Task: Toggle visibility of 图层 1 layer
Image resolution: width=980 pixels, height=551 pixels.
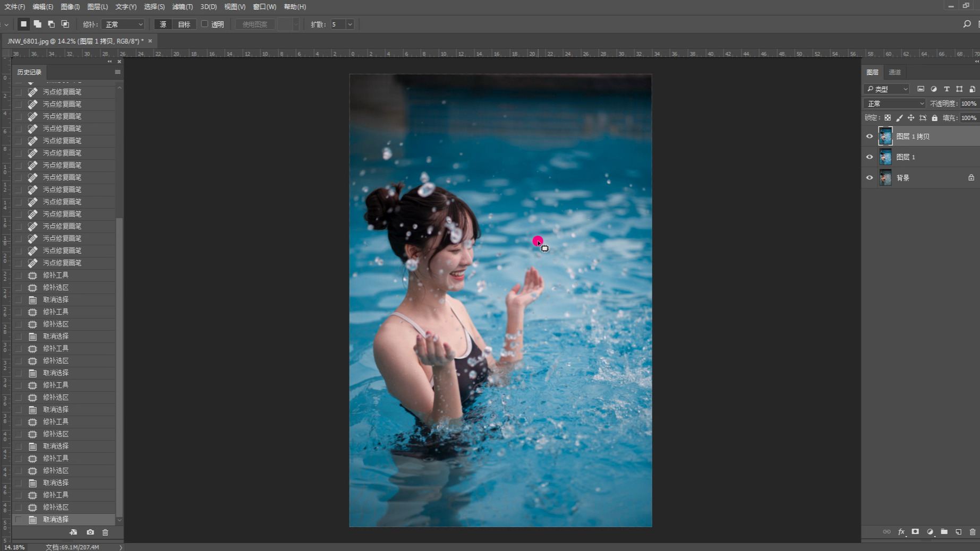Action: (870, 157)
